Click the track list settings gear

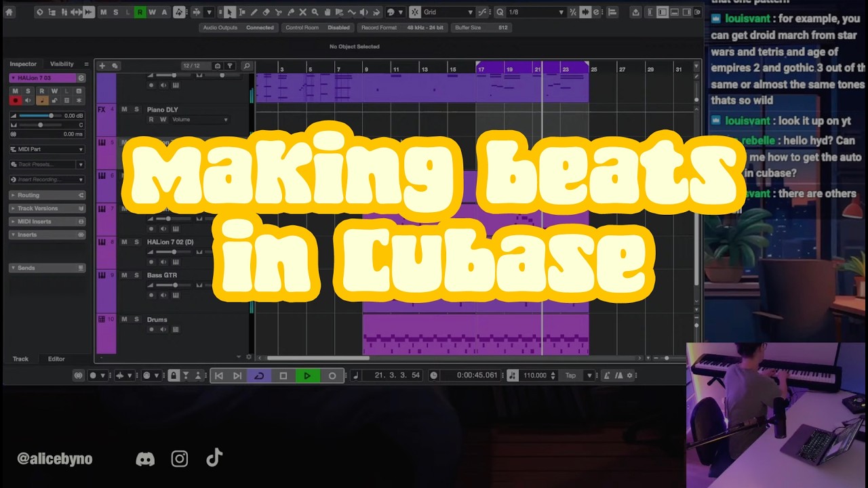(x=249, y=357)
